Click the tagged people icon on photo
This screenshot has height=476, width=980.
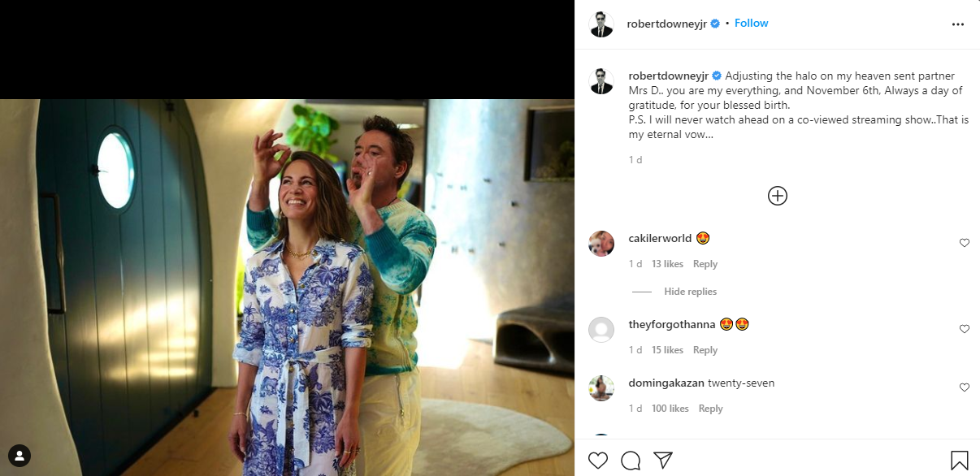(20, 456)
